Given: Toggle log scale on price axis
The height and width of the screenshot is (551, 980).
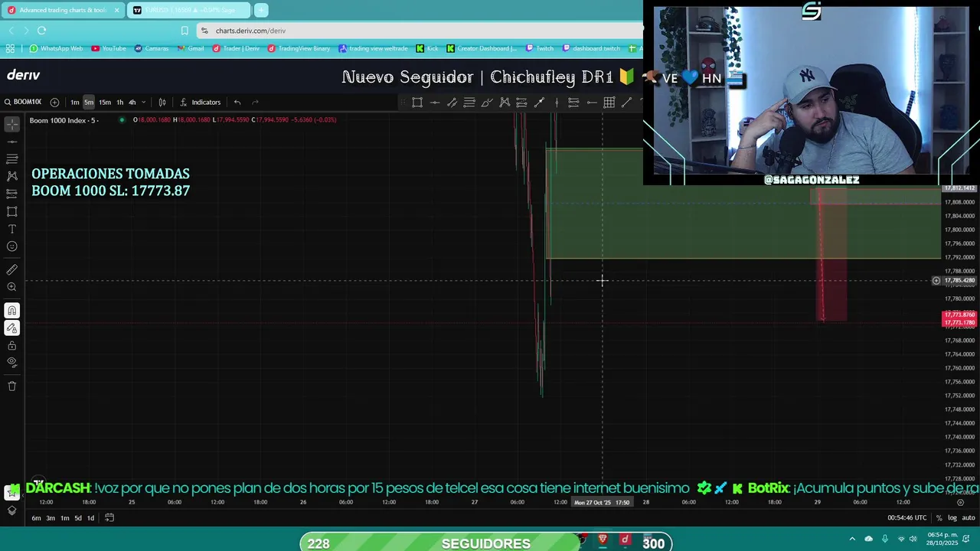Looking at the screenshot, I should coord(952,518).
